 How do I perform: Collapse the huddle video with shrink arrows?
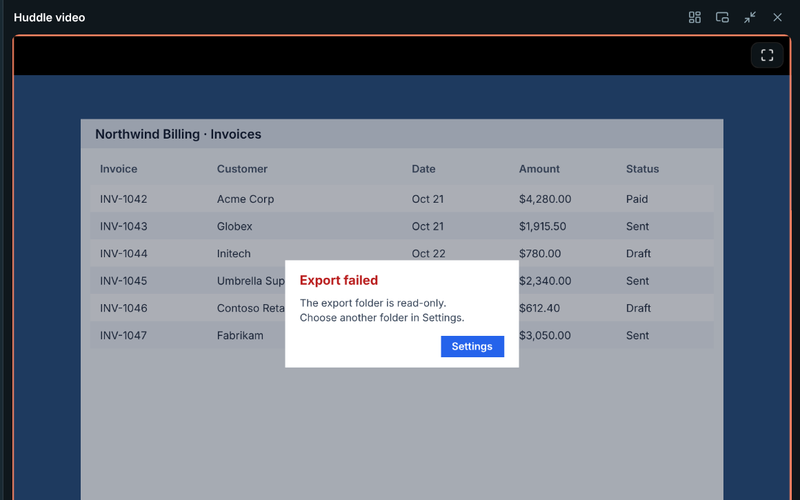[749, 17]
